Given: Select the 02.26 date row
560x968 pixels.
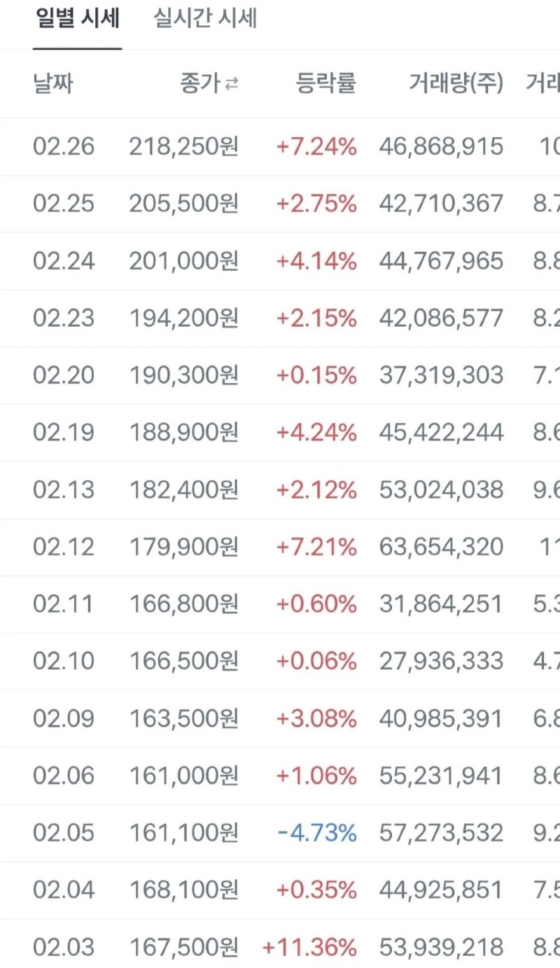Looking at the screenshot, I should (x=63, y=146).
